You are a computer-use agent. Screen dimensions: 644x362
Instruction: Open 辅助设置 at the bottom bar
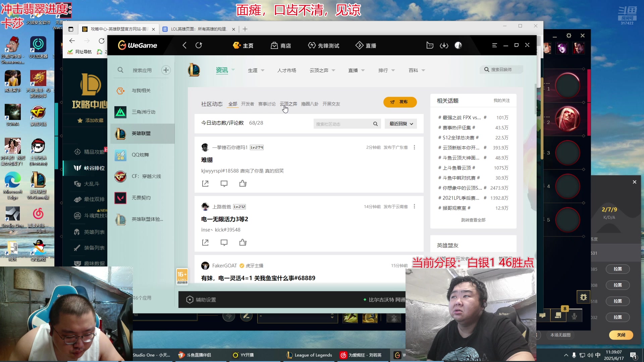201,300
